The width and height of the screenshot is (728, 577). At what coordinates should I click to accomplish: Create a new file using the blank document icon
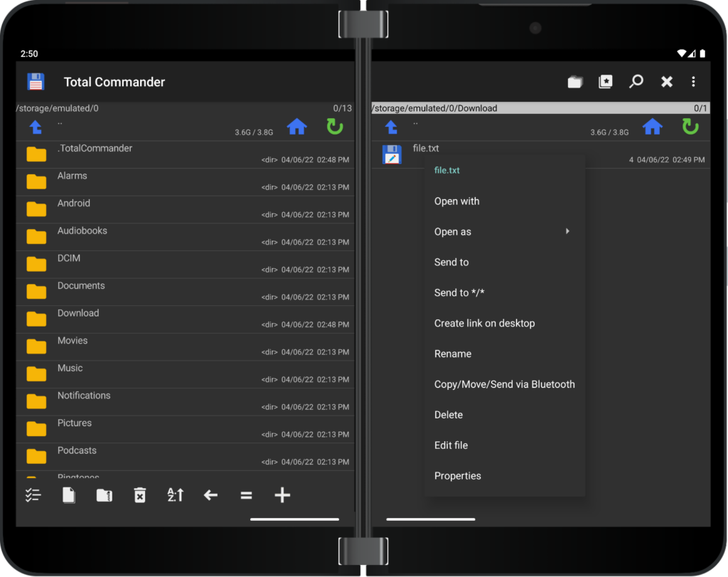click(68, 494)
